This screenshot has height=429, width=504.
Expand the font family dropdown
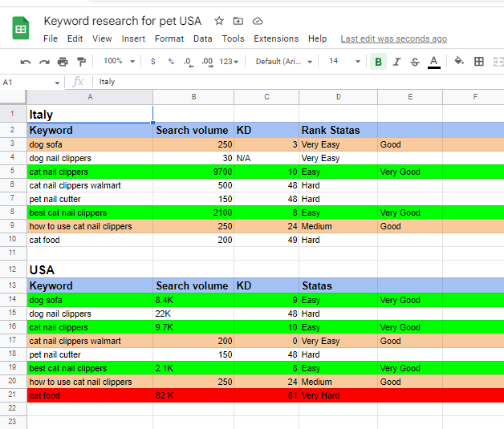(282, 61)
